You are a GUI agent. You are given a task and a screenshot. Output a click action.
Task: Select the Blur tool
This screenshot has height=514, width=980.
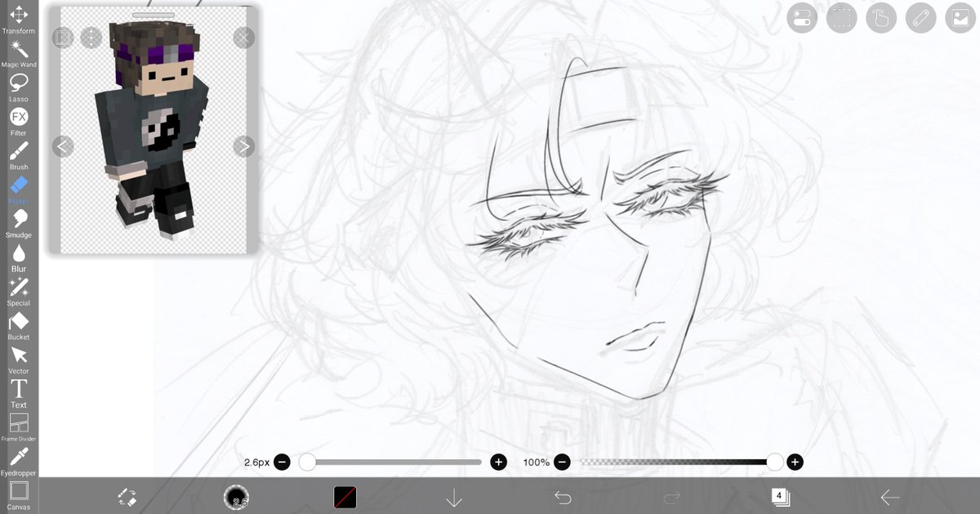[19, 257]
